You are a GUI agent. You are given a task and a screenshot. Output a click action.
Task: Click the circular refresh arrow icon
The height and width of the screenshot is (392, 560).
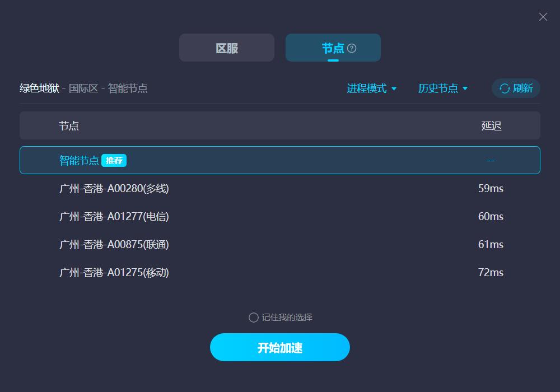pyautogui.click(x=505, y=88)
